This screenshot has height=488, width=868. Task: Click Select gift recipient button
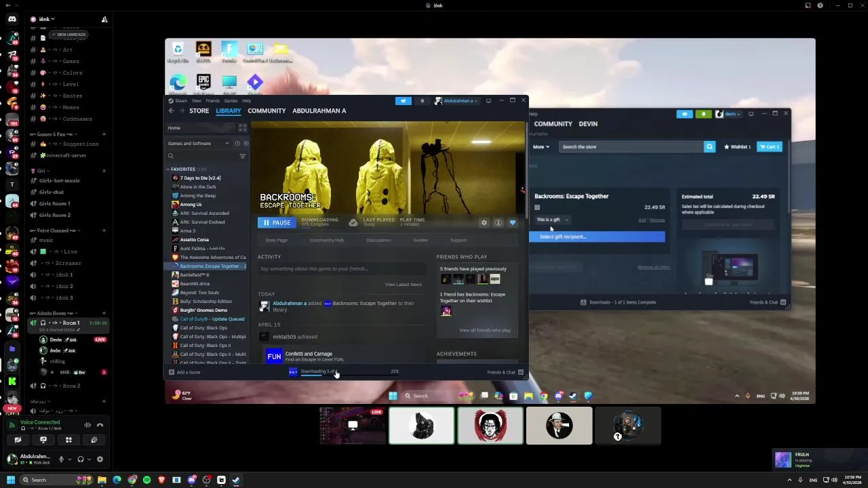tap(597, 237)
